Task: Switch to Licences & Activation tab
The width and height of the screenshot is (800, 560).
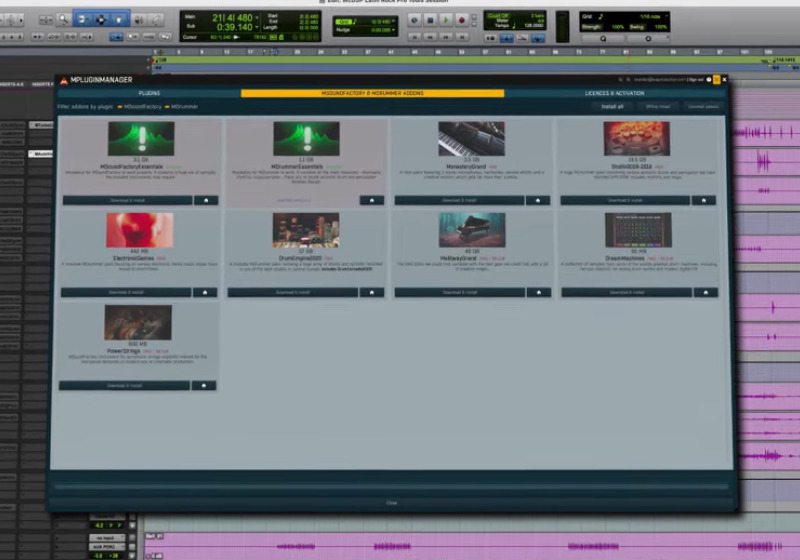Action: click(x=614, y=93)
